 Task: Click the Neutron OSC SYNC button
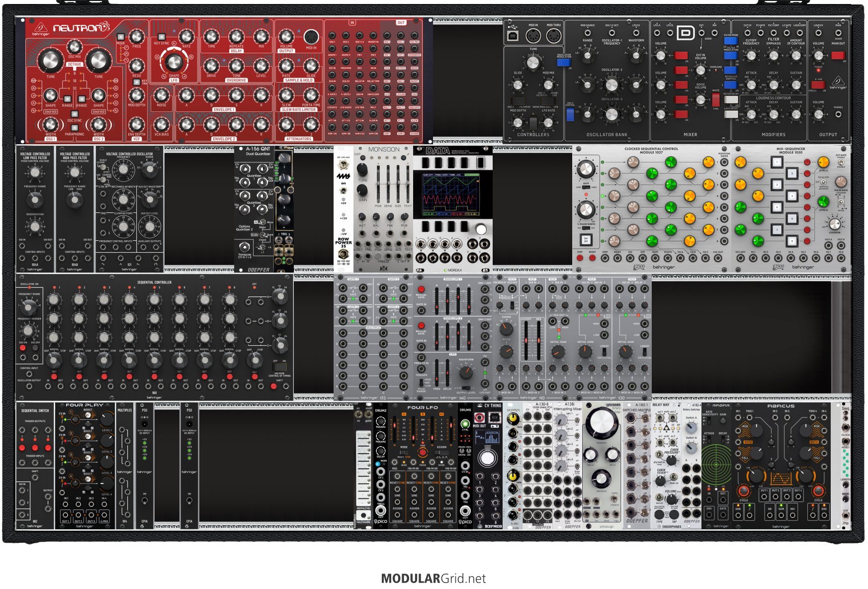tap(75, 114)
